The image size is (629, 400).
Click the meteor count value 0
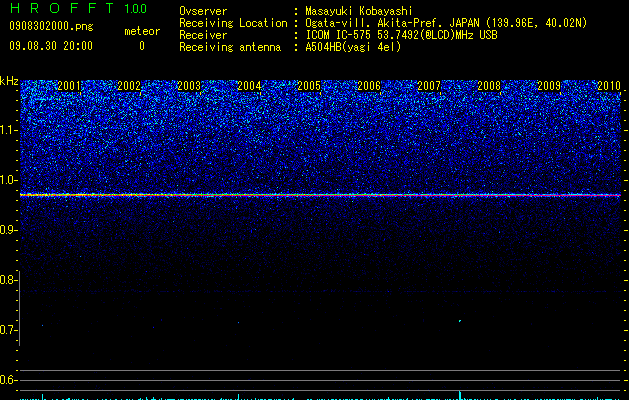tap(142, 46)
